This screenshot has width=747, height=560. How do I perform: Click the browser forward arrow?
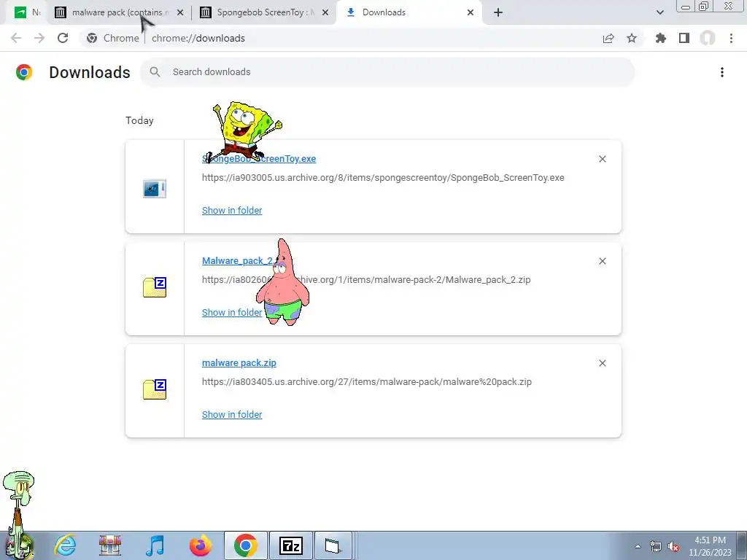(x=39, y=38)
